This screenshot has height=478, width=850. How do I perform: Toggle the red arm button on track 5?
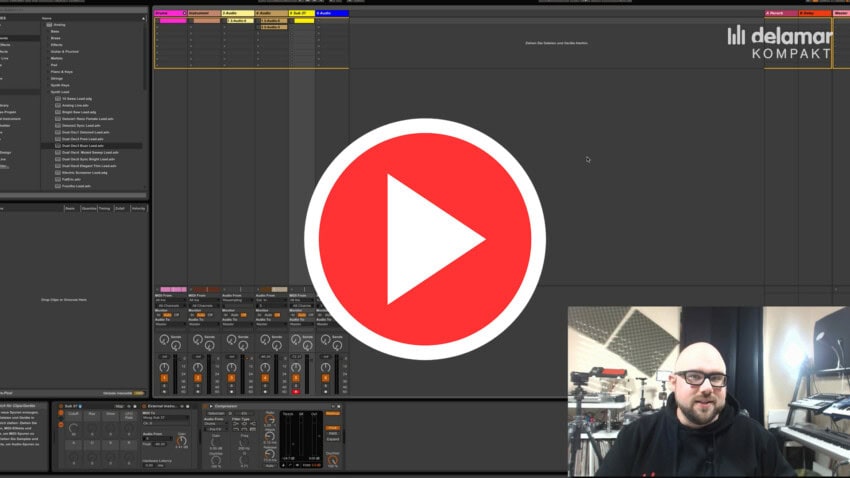point(296,392)
